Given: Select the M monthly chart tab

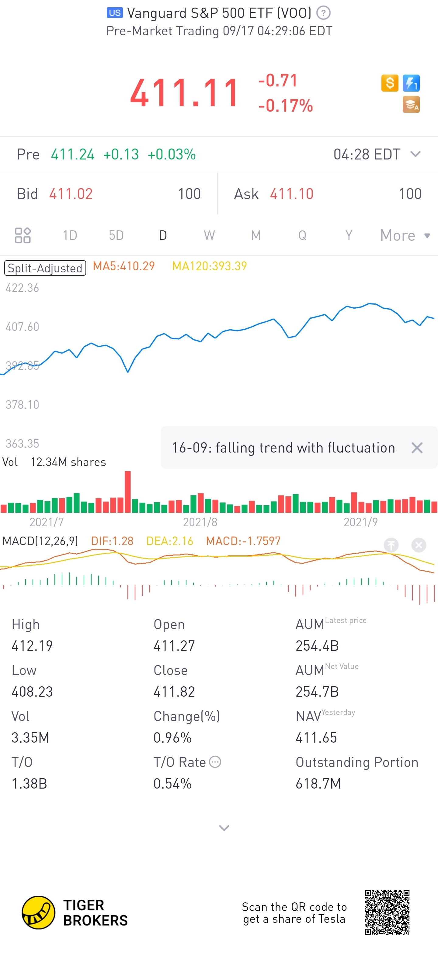Looking at the screenshot, I should click(256, 235).
